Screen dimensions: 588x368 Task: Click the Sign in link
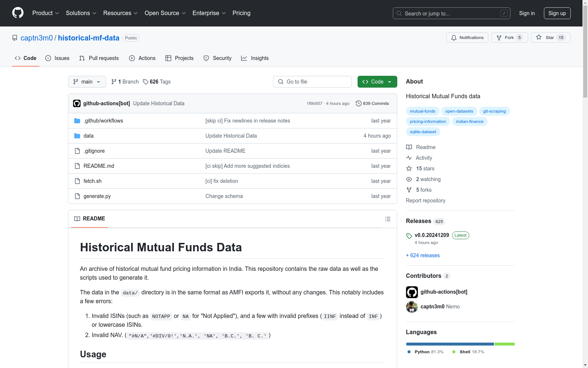coord(527,13)
